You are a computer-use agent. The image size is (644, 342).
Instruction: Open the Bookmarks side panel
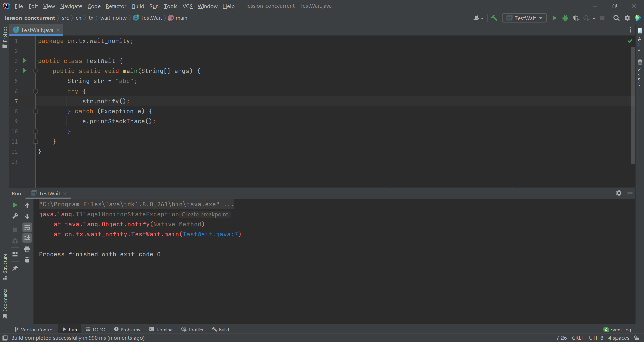pos(5,304)
